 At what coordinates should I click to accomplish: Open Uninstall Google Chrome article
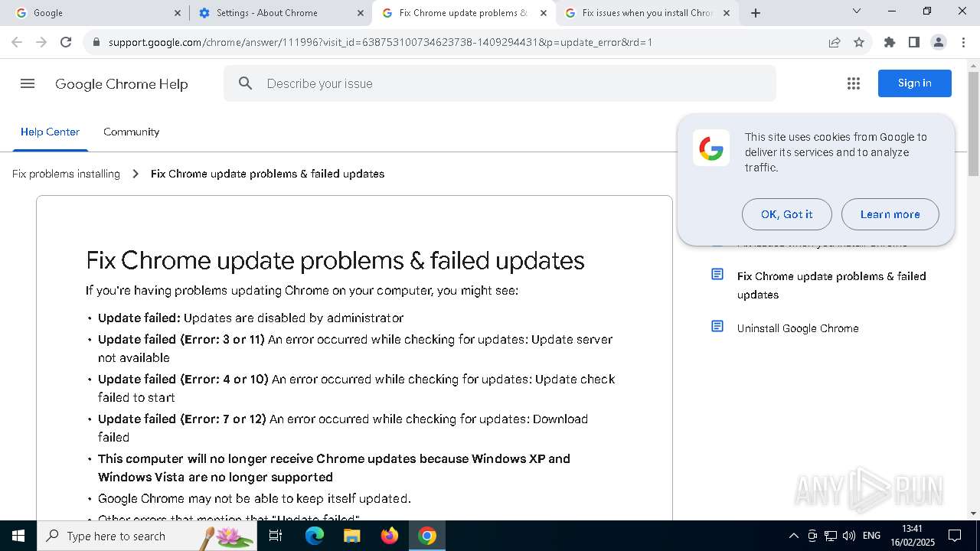point(798,328)
